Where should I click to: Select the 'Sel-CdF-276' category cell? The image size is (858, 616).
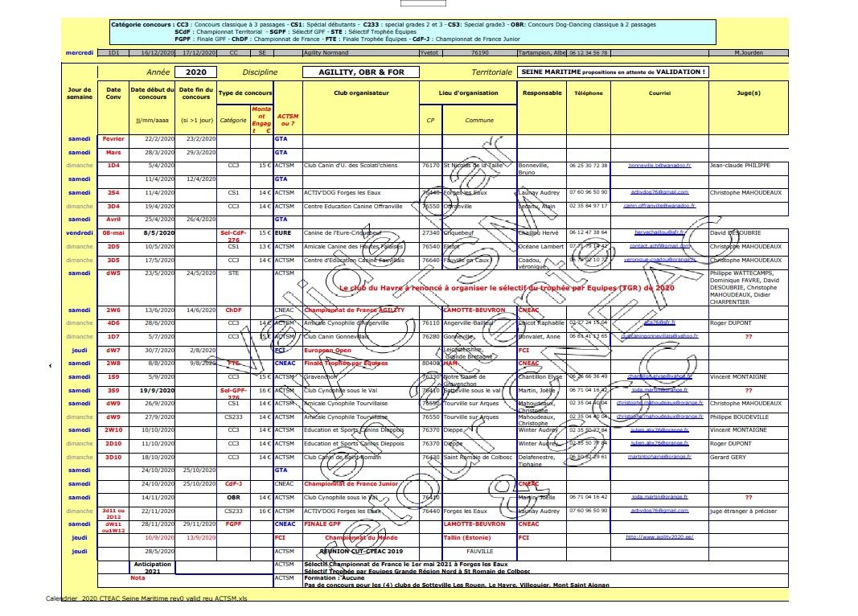point(234,236)
